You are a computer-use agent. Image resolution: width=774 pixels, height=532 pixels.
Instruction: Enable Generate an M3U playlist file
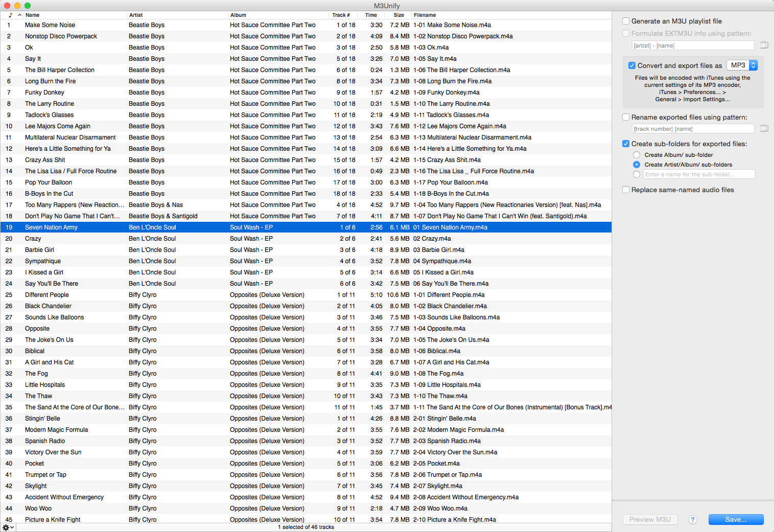tap(626, 21)
